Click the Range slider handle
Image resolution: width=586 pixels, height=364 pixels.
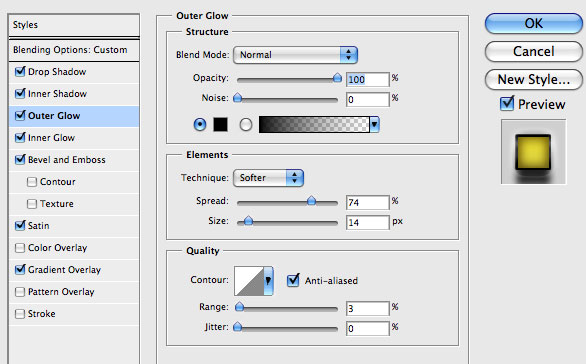239,307
